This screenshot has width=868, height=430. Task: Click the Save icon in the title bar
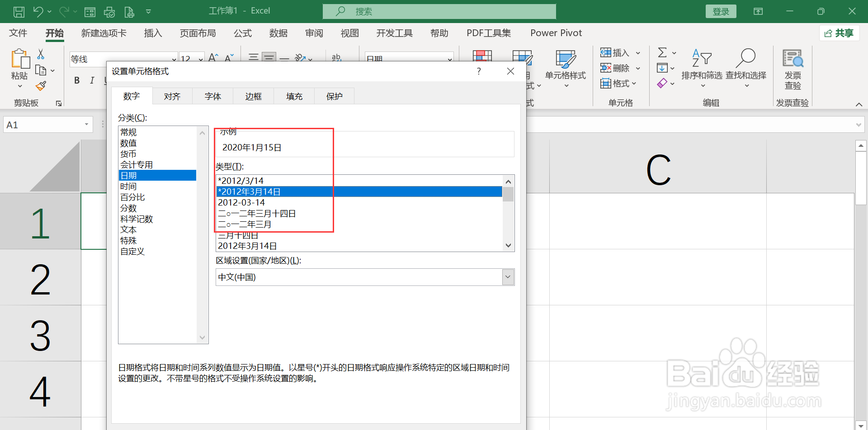[19, 12]
